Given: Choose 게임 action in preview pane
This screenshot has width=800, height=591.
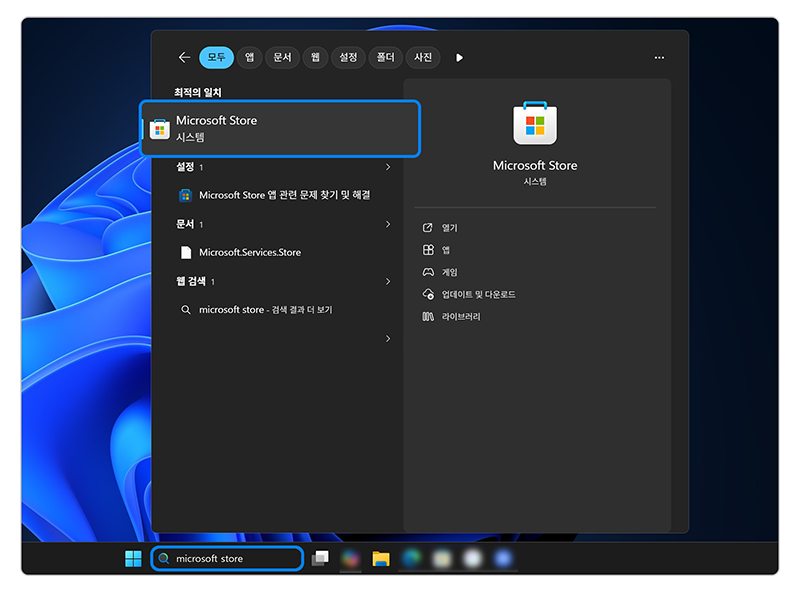Looking at the screenshot, I should pos(449,272).
